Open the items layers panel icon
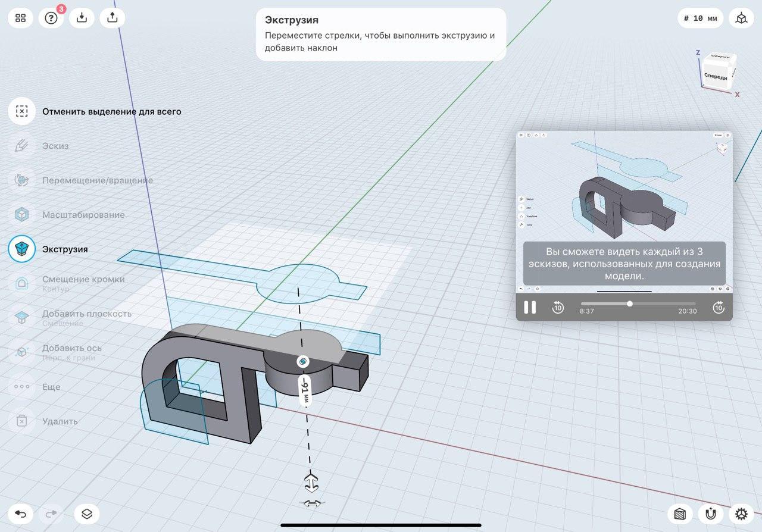The width and height of the screenshot is (762, 532). tap(87, 514)
